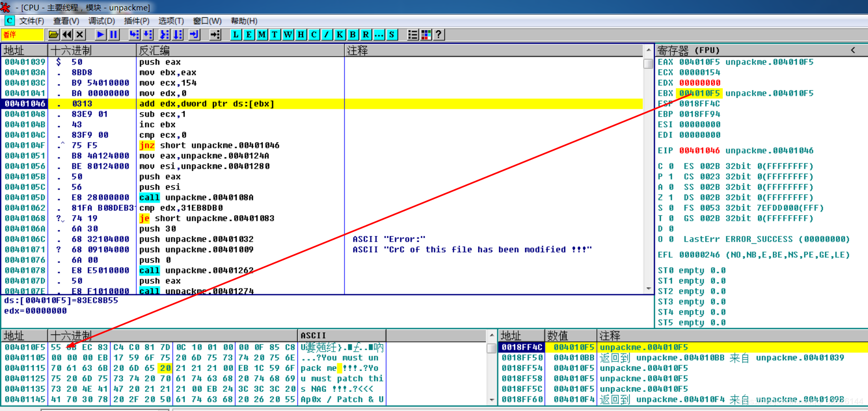Open the Source window with the S button
868x411 pixels.
pos(392,35)
